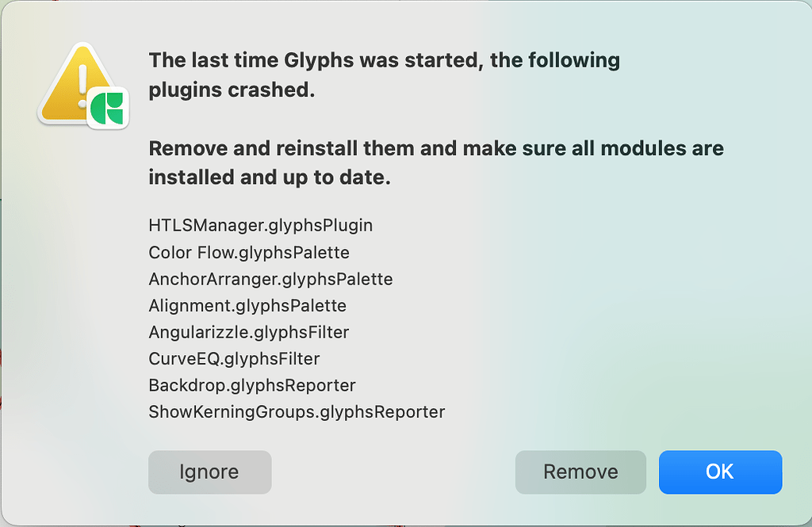Screen dimensions: 812x527
Task: Click the "plugins crashed." heading line
Action: 232,90
